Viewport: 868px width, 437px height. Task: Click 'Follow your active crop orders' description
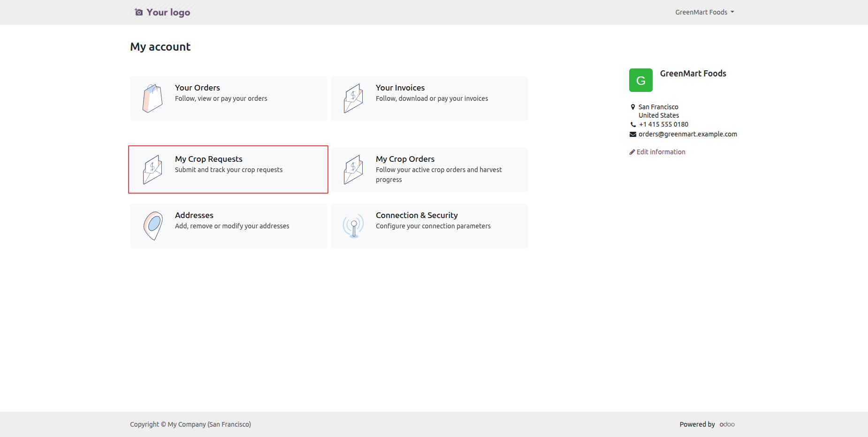[x=439, y=174]
